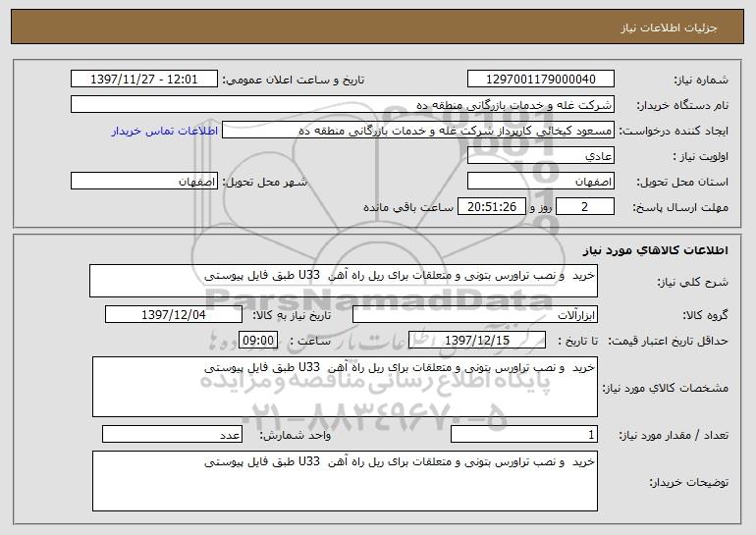Click the توضیحات خریدار text area
The height and width of the screenshot is (535, 756).
coord(345,481)
